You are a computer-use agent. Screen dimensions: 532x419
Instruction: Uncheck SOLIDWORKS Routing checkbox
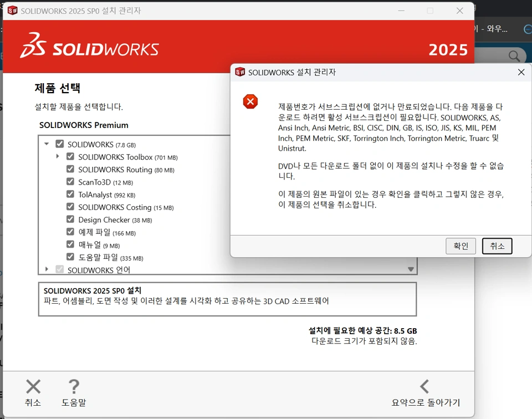pos(70,169)
